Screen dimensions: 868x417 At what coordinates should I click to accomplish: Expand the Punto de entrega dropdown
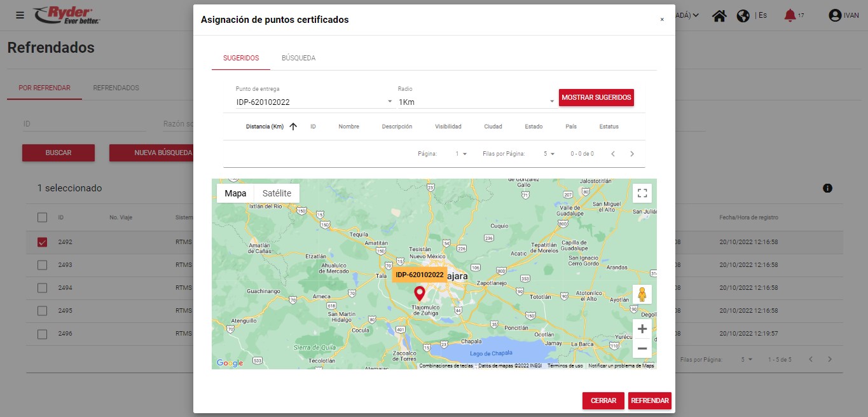point(314,102)
